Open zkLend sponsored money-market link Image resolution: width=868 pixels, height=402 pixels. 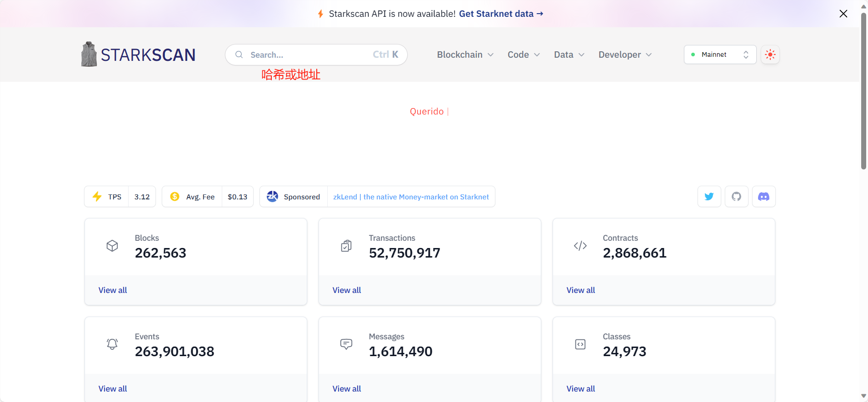coord(411,197)
